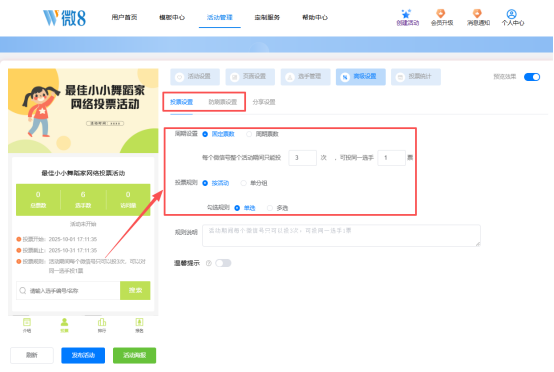The width and height of the screenshot is (554, 372).
Task: Switch to 分享设置 sub-tab
Action: 264,102
